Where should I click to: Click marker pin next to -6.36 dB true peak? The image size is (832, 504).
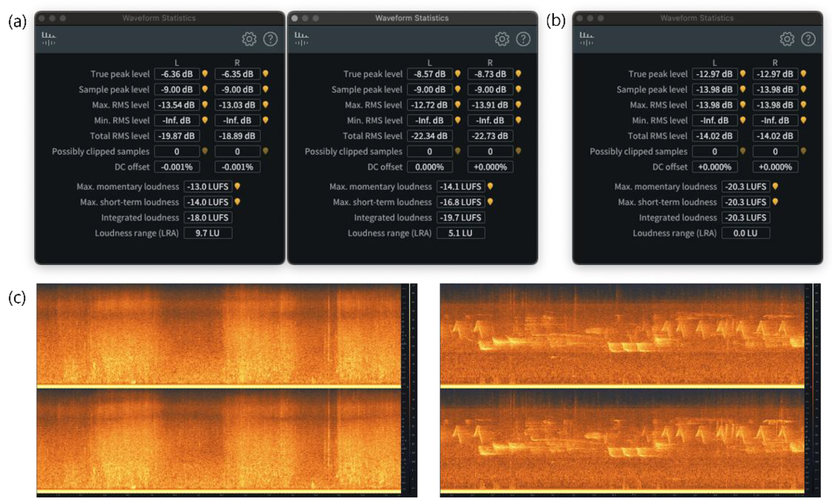205,74
